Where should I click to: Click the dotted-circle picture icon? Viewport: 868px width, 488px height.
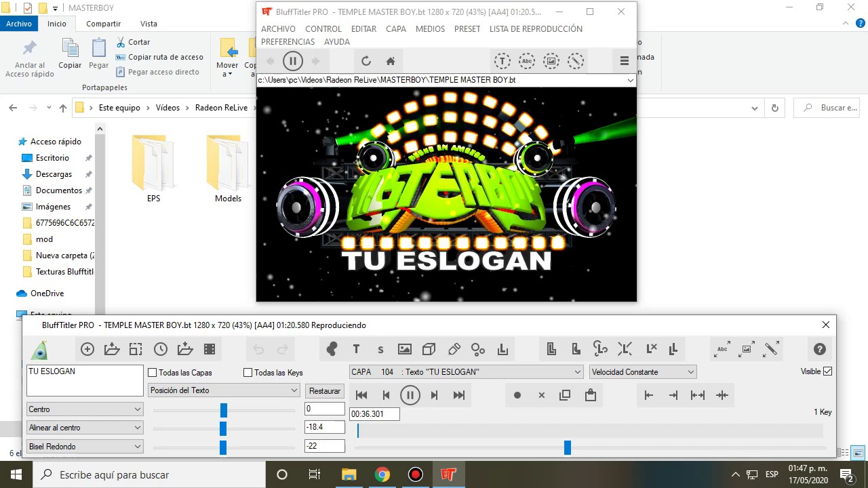pos(551,61)
